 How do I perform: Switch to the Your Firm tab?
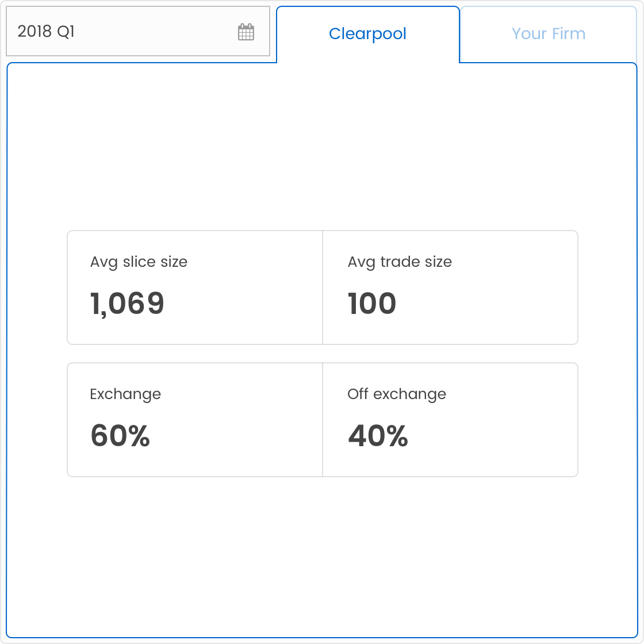point(549,33)
